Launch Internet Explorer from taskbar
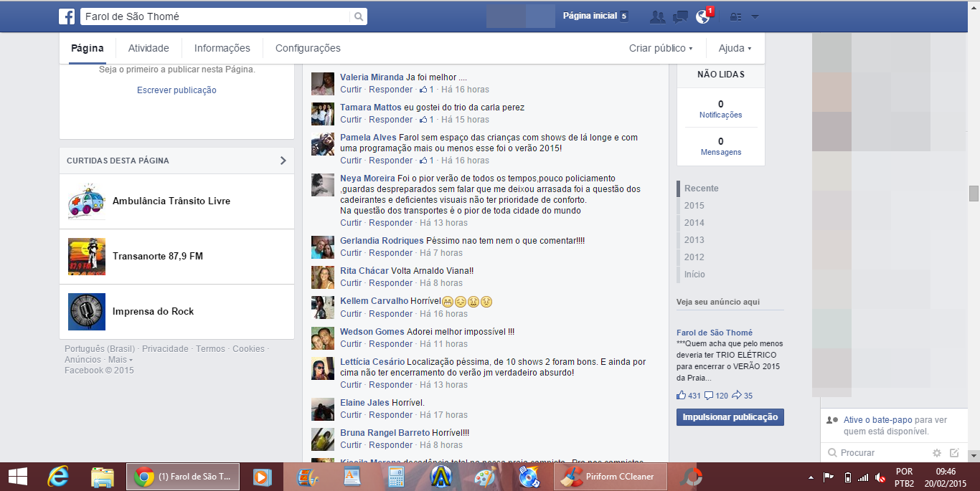This screenshot has height=491, width=980. point(58,477)
